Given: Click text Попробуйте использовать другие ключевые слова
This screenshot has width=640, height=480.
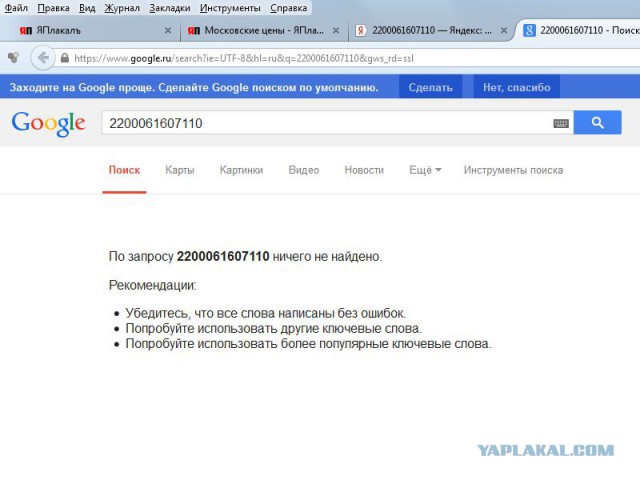Looking at the screenshot, I should [x=273, y=329].
